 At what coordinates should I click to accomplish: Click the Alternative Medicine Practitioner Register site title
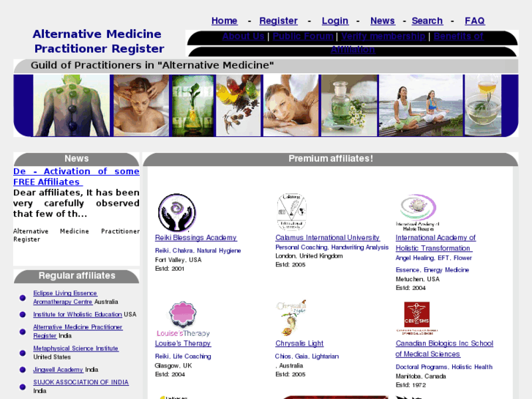(x=98, y=42)
